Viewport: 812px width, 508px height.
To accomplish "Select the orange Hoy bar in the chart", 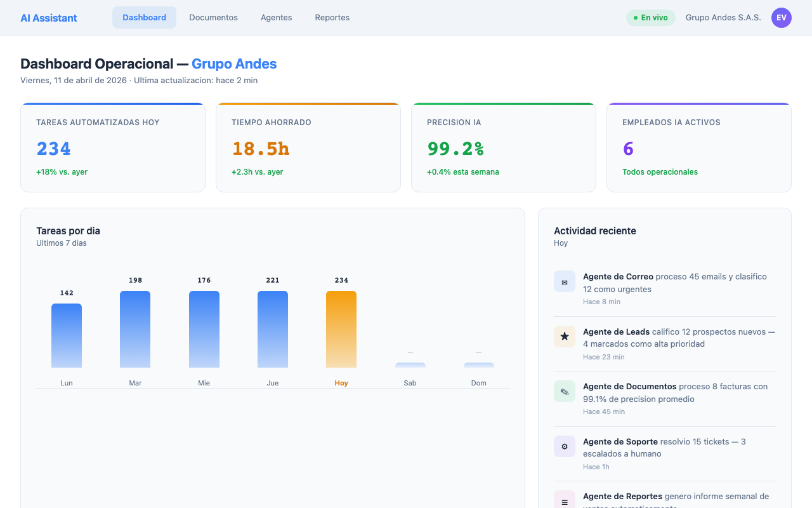I will 341,329.
